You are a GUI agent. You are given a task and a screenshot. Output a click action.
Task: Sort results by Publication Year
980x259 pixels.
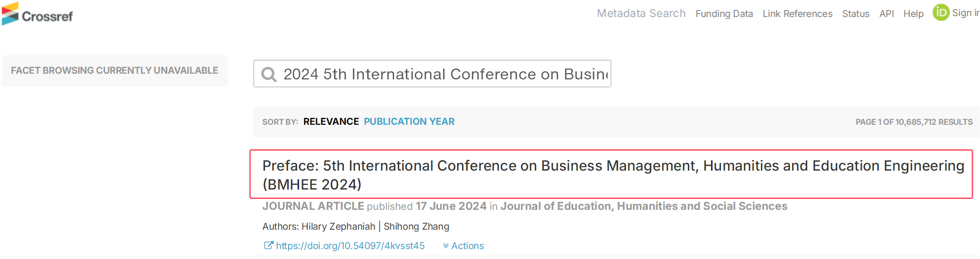pyautogui.click(x=409, y=121)
